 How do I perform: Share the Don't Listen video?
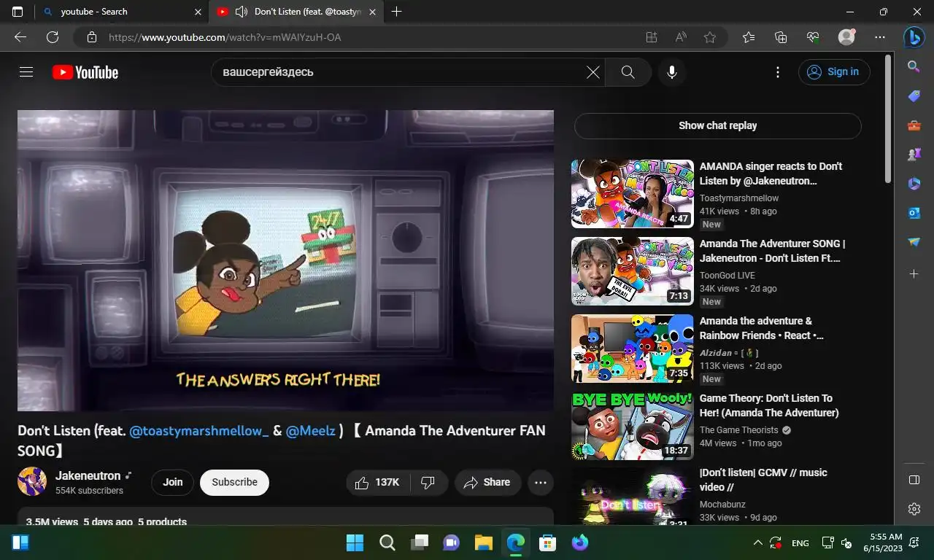click(487, 482)
